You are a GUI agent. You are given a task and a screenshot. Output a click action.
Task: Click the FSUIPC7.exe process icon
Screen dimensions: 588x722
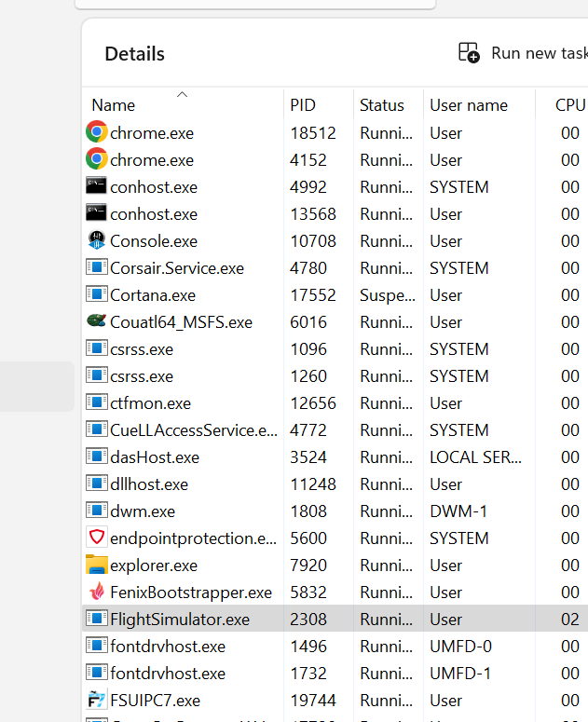pos(96,701)
